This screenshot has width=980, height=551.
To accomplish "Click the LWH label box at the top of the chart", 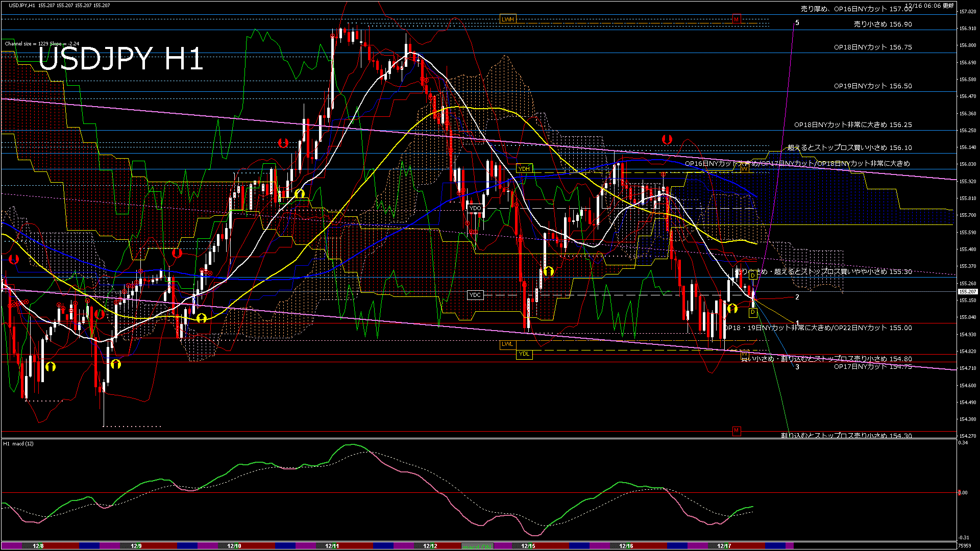I will point(507,18).
